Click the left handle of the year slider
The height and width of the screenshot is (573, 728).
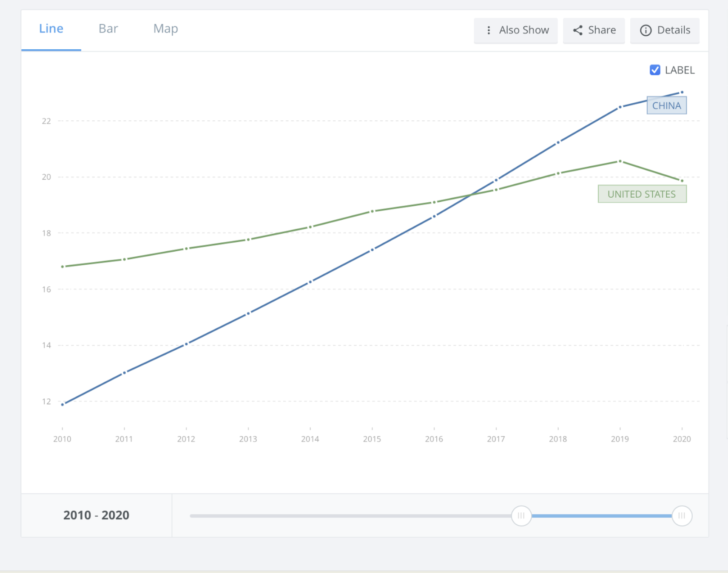pyautogui.click(x=521, y=516)
